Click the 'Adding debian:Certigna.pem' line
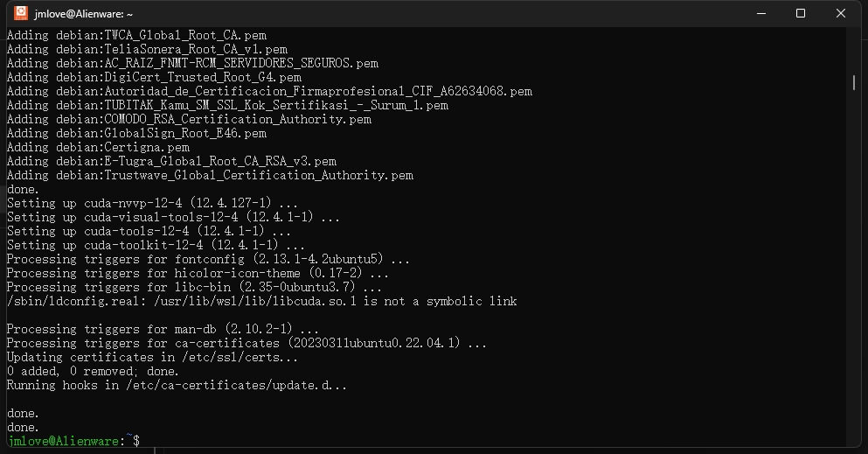 click(x=98, y=147)
